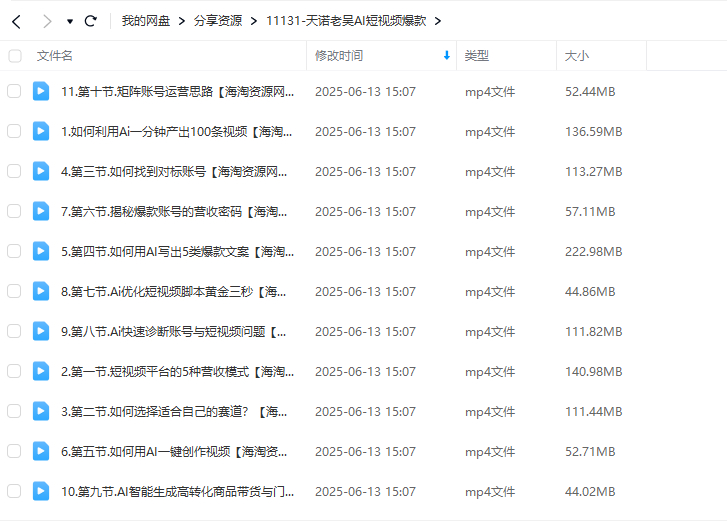Screen dimensions: 727x532
Task: Click the video icon of 2.第一节.短视频平台的5种营收模式
Action: point(41,371)
